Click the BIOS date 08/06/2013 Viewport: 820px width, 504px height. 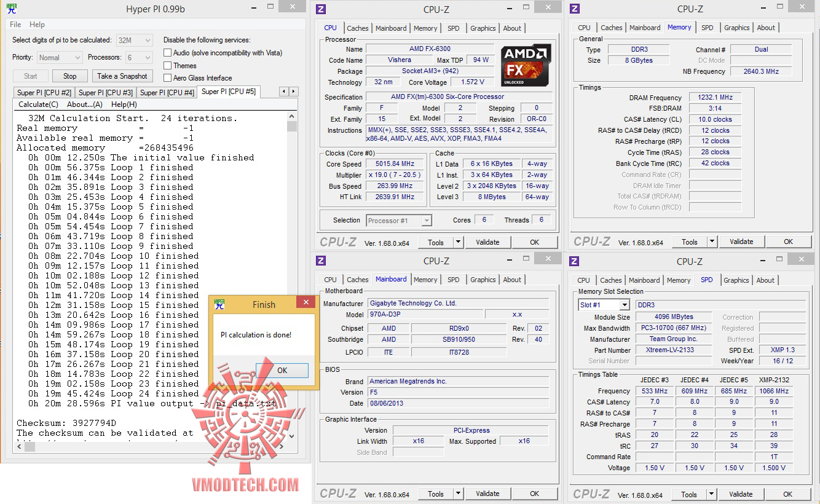pos(459,403)
